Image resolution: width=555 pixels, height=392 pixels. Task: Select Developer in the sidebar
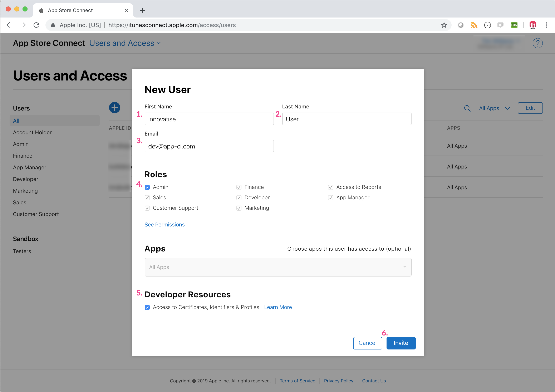[x=25, y=179]
